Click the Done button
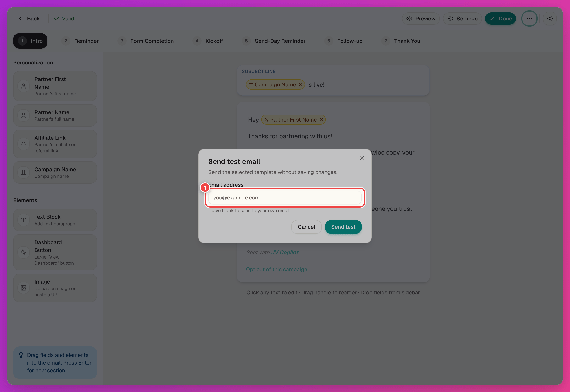This screenshot has height=392, width=570. (x=500, y=19)
